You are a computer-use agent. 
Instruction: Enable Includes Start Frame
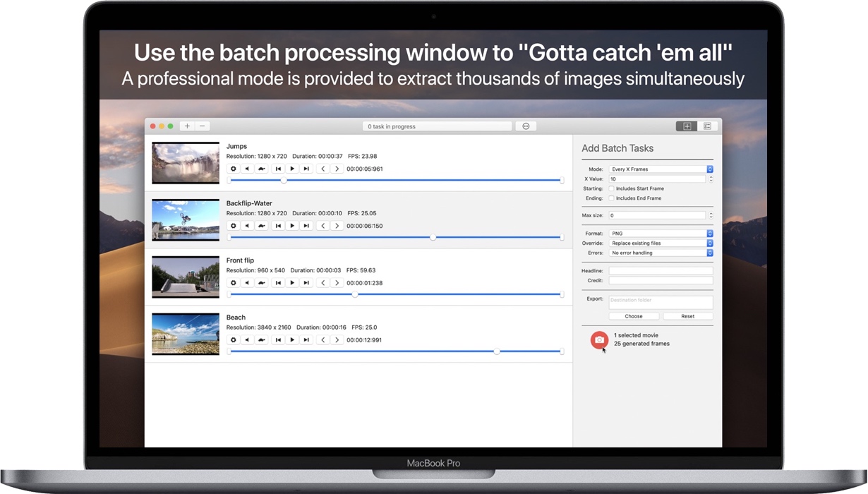(612, 188)
